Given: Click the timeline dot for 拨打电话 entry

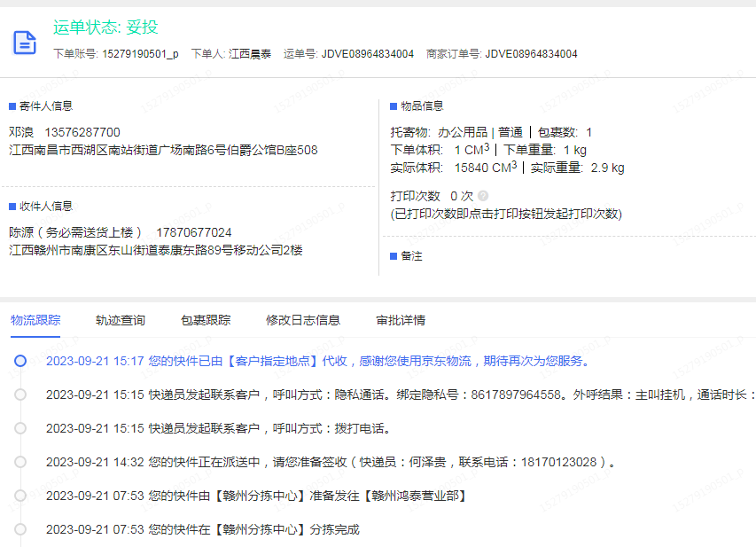Looking at the screenshot, I should tap(20, 428).
